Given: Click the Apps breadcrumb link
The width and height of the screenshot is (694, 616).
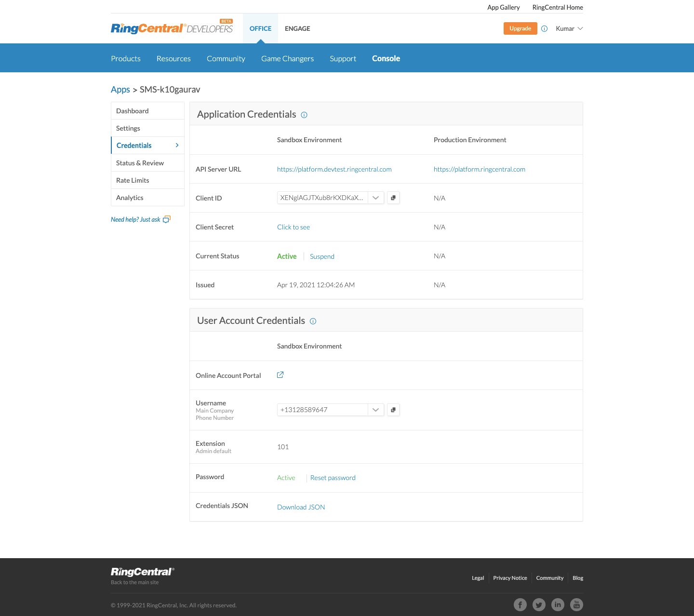Looking at the screenshot, I should [x=120, y=90].
